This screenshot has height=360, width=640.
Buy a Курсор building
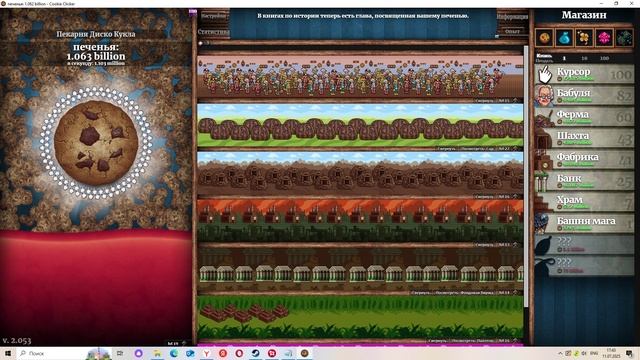pos(584,74)
